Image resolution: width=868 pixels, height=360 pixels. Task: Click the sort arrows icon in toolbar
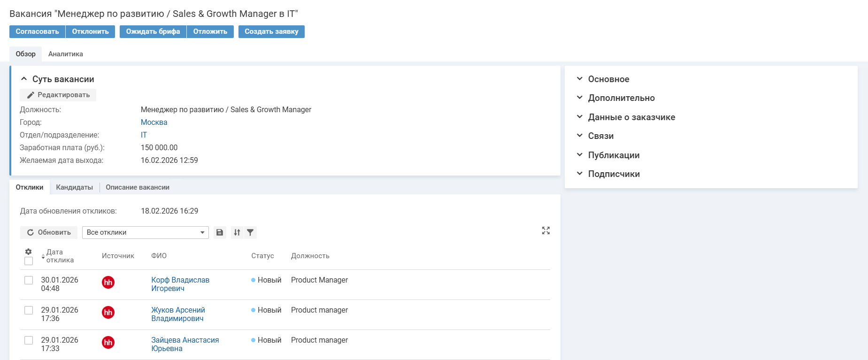click(x=237, y=232)
